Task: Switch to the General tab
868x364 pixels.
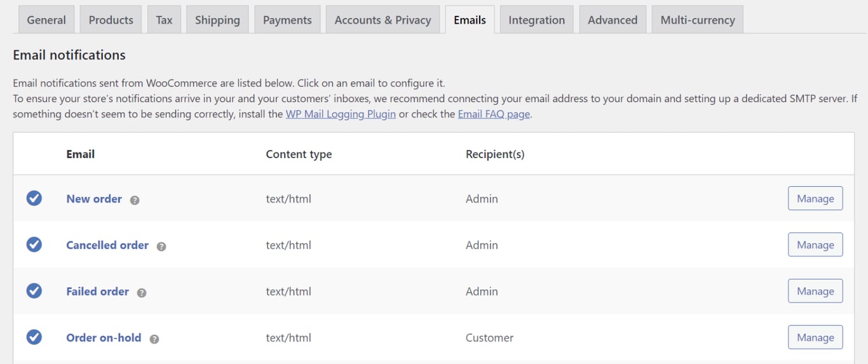Action: coord(46,20)
